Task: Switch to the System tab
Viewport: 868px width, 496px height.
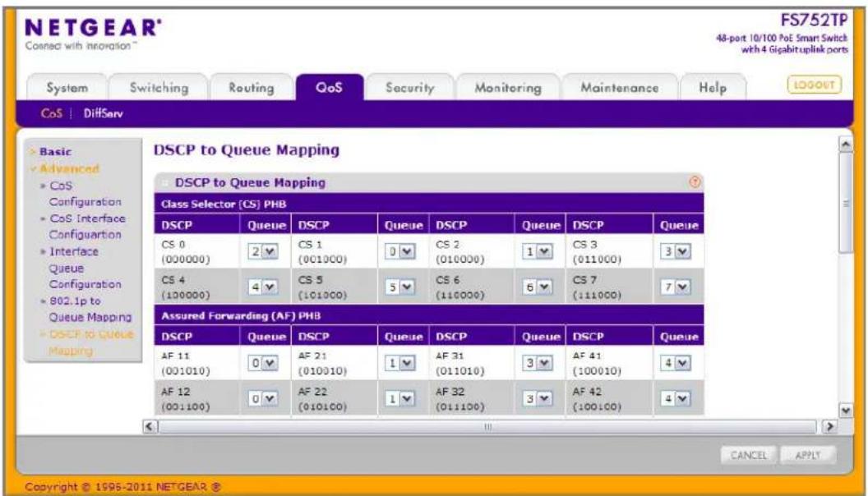Action: pos(67,87)
